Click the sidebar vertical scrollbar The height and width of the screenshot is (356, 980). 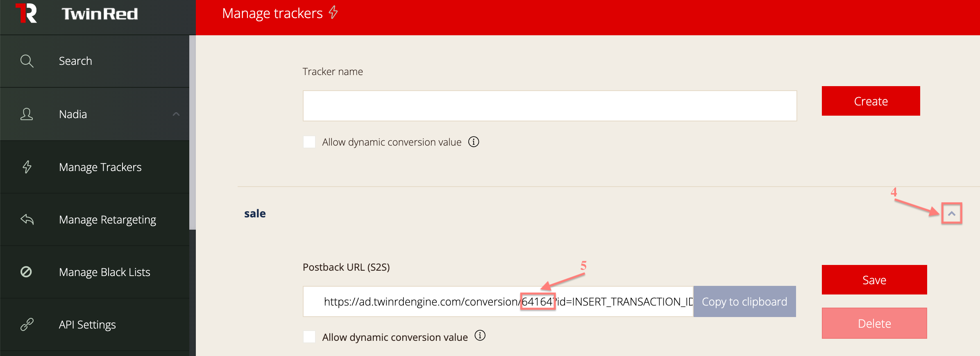[193, 132]
